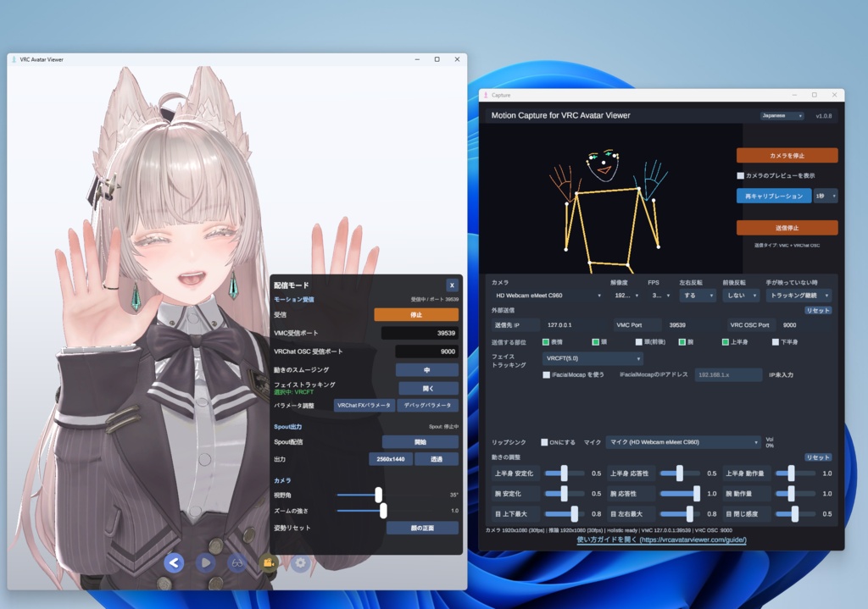
Task: Adjust the 目 閉じ感度 slider
Action: (x=795, y=514)
